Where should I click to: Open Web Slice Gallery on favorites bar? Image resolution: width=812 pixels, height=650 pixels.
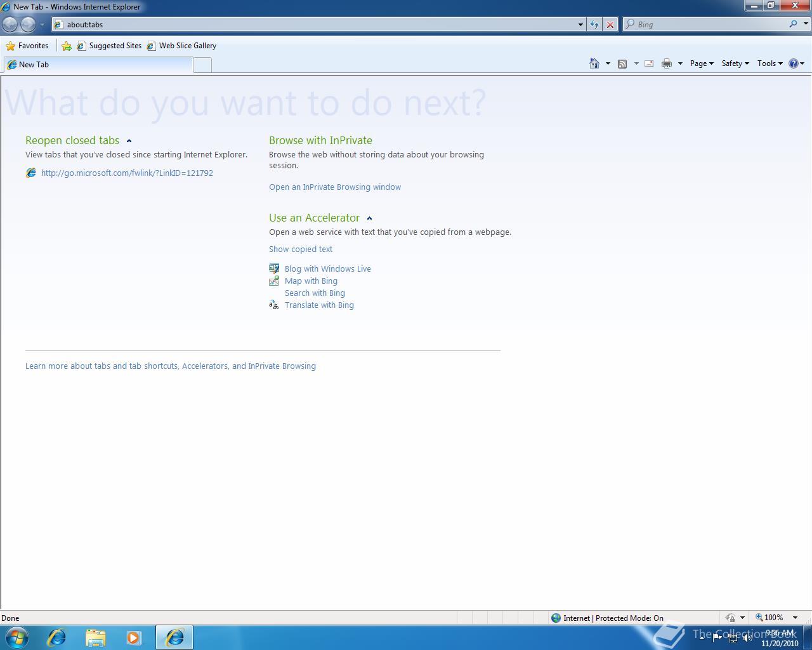coord(181,46)
